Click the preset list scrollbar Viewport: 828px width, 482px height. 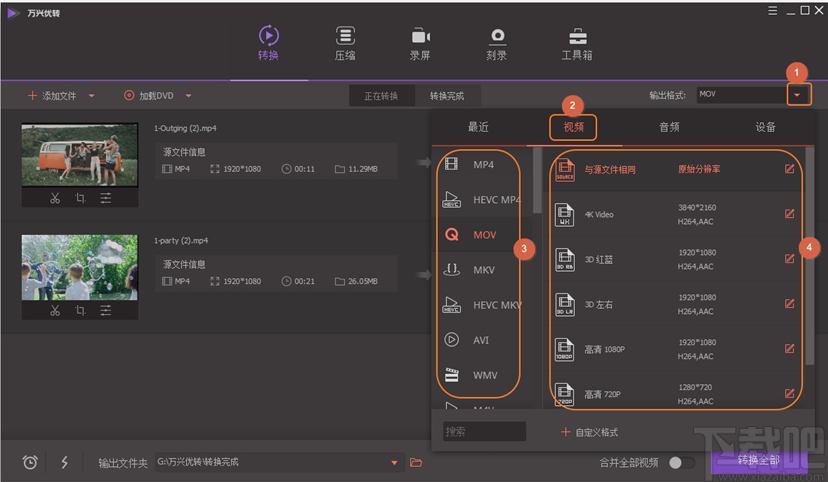tap(810, 256)
